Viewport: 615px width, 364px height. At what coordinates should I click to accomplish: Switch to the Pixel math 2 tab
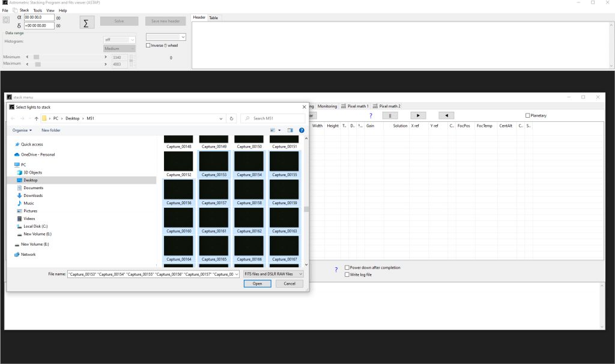pos(387,106)
